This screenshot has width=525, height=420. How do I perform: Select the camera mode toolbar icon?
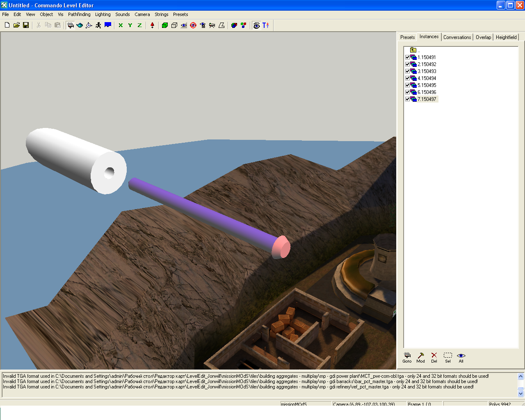71,25
